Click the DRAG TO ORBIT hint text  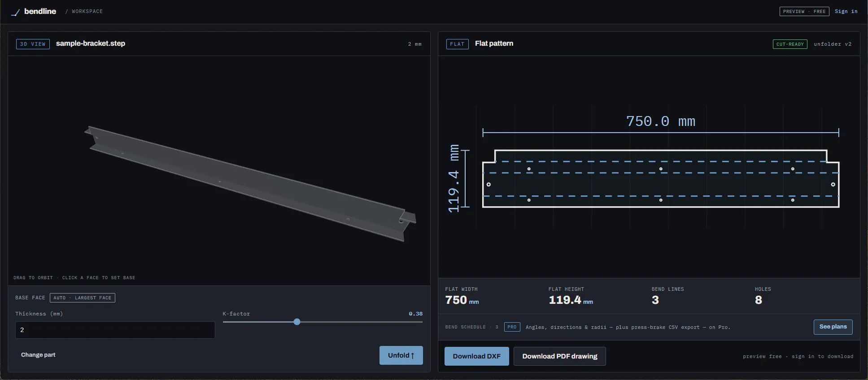[74, 278]
